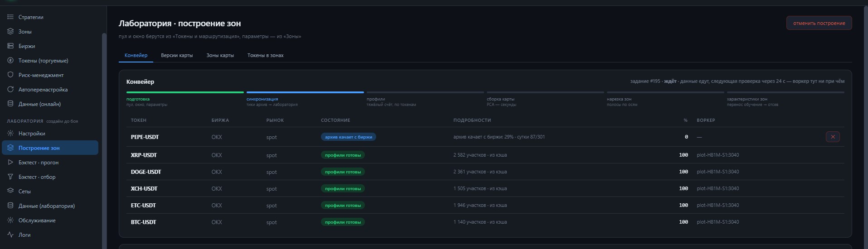Click the 1 140 участков · из кэша detail

[480, 222]
